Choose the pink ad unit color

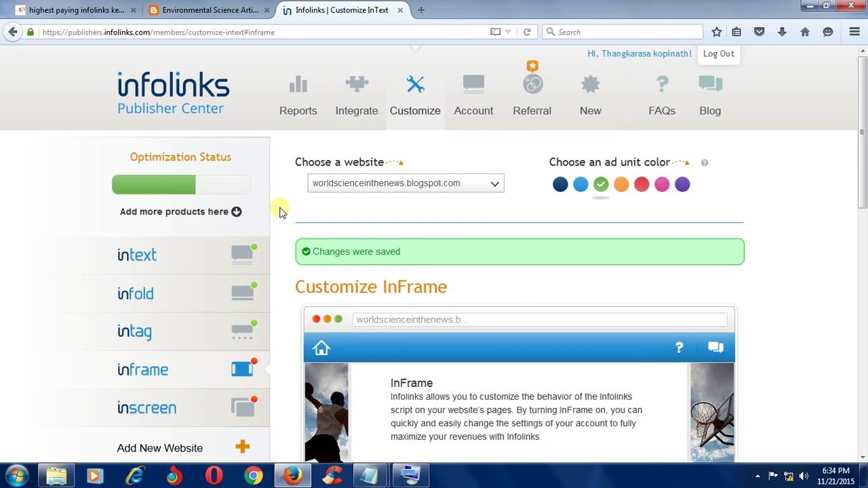pyautogui.click(x=662, y=184)
